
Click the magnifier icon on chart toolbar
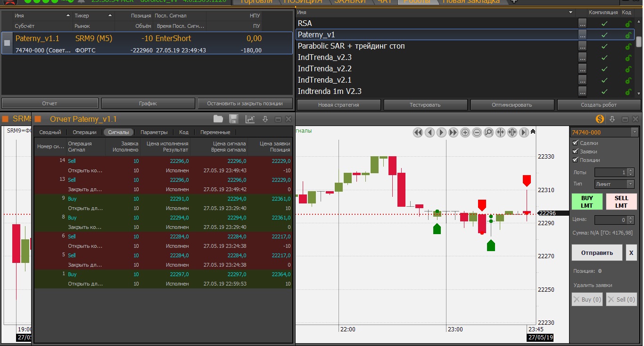click(488, 133)
